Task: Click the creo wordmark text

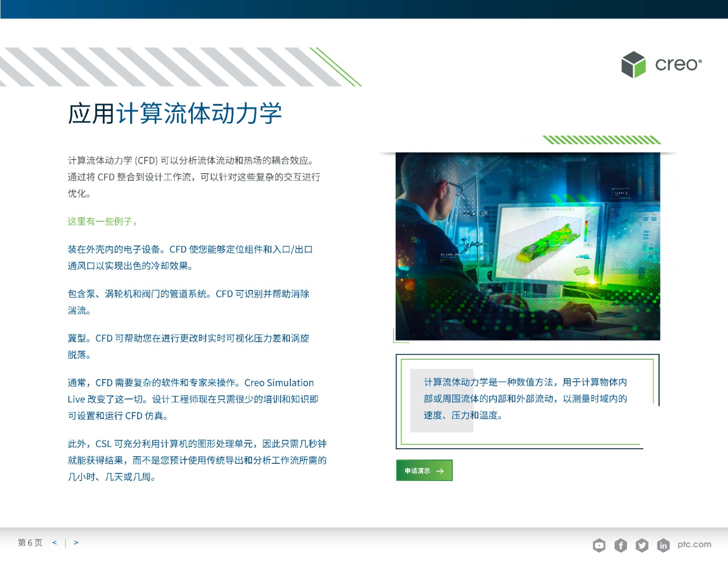Action: (678, 65)
